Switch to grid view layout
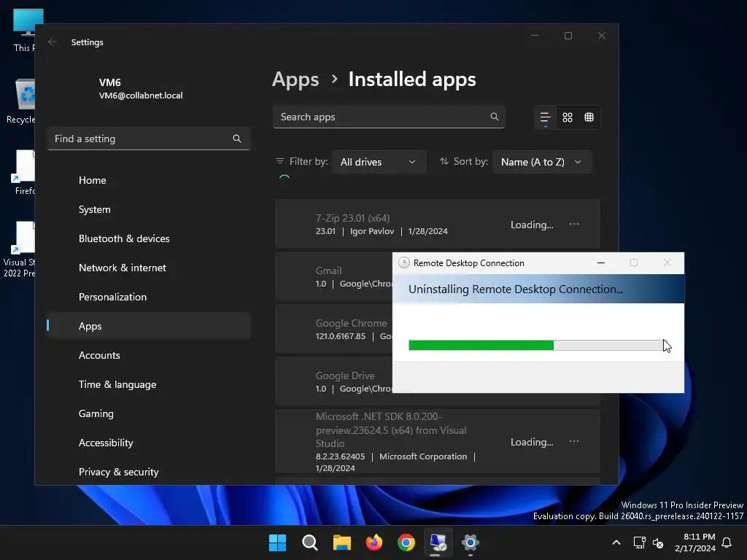Image resolution: width=747 pixels, height=560 pixels. click(x=568, y=117)
